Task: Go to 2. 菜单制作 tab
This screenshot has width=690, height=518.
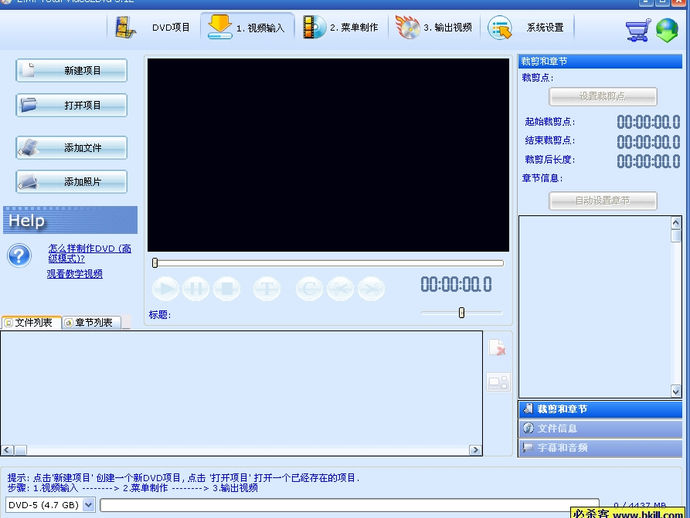Action: (x=341, y=27)
